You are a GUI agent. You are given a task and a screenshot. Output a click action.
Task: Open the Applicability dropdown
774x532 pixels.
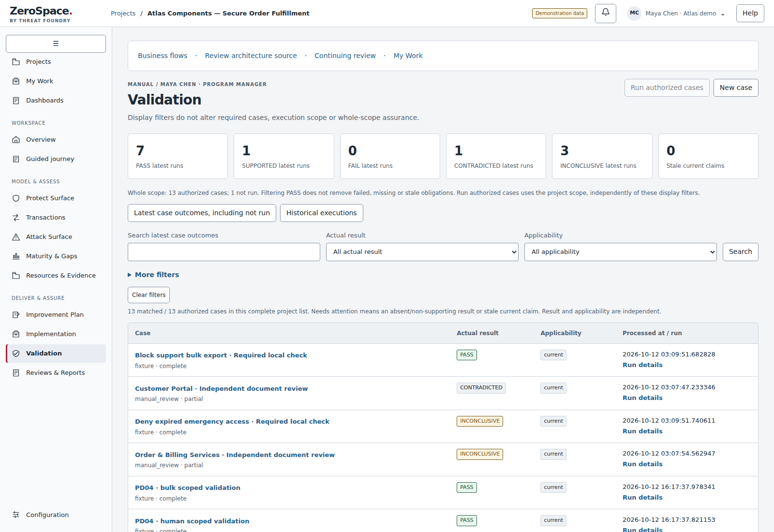pyautogui.click(x=620, y=252)
